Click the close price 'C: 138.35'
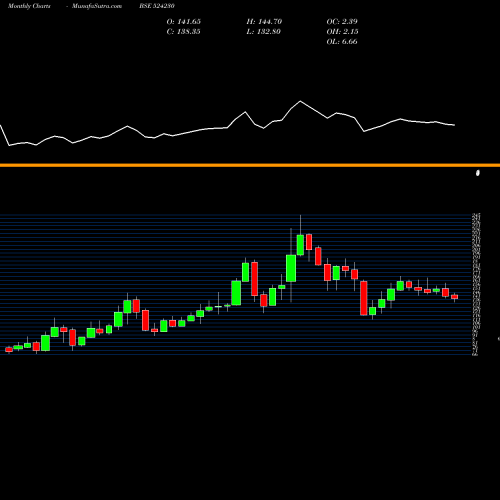This screenshot has width=500, height=500. [184, 32]
